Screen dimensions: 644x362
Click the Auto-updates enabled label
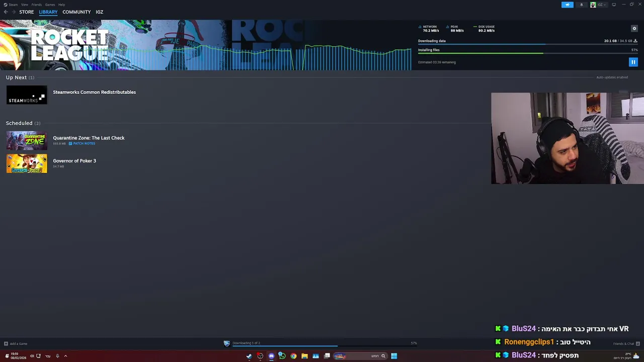tap(612, 77)
